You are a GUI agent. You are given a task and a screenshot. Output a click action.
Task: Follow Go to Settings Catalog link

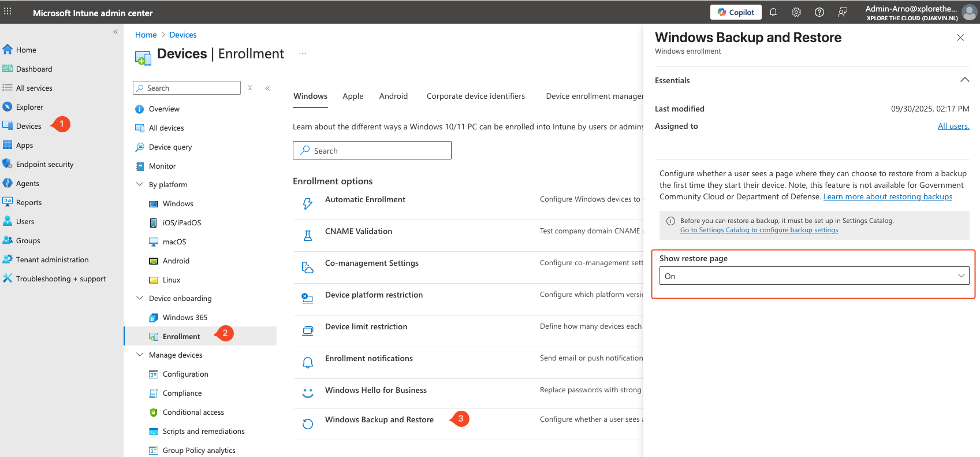click(x=759, y=230)
